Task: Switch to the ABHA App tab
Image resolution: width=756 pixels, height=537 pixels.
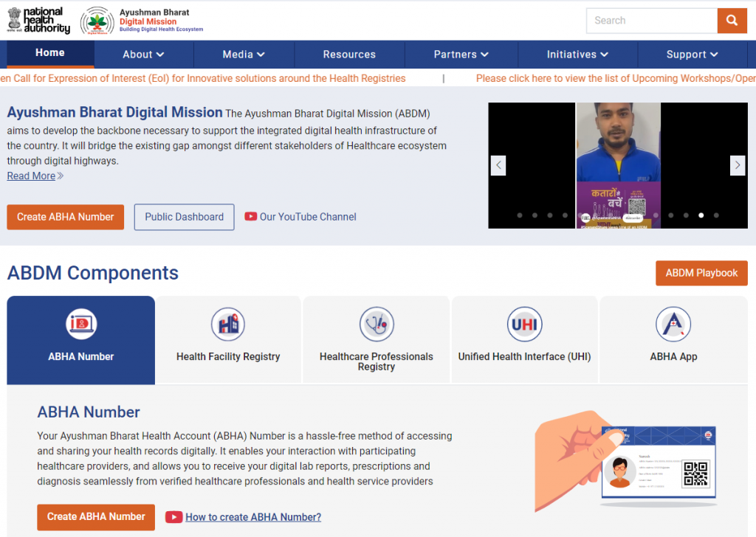Action: pyautogui.click(x=673, y=340)
